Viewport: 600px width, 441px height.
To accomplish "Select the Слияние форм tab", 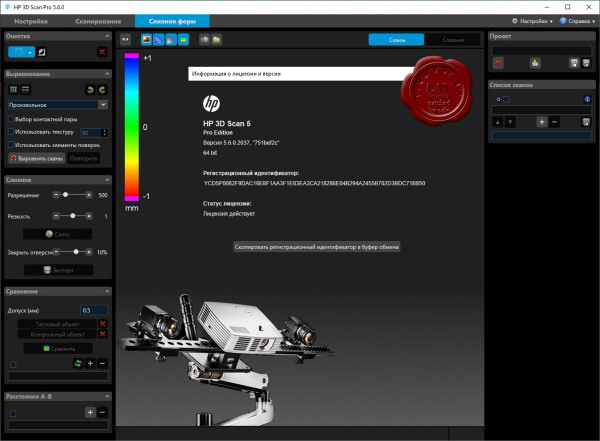I will [x=172, y=21].
